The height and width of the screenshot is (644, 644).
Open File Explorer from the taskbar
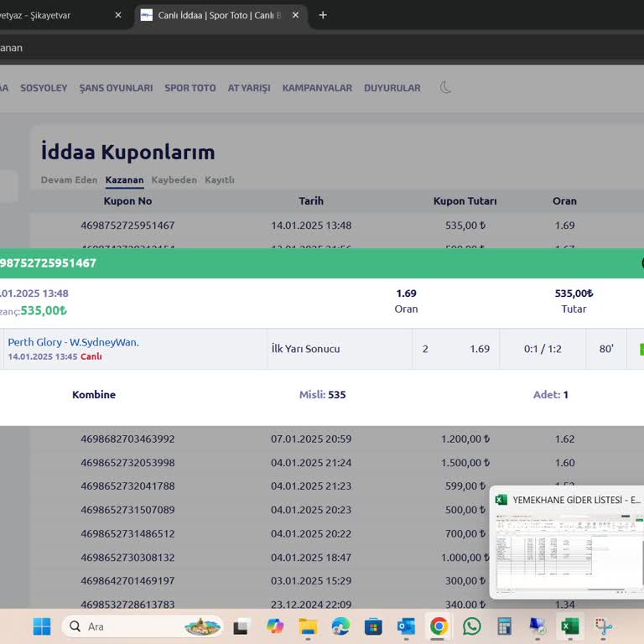308,626
